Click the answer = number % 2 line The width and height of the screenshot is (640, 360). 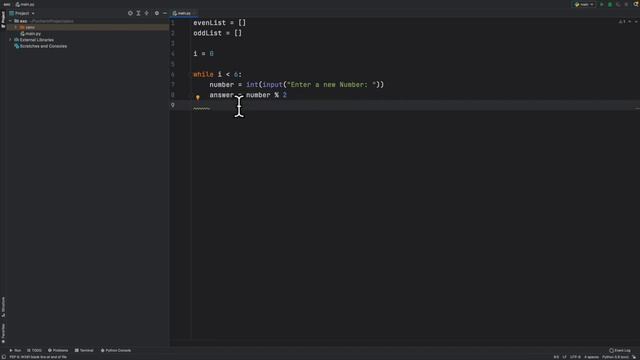pyautogui.click(x=248, y=95)
